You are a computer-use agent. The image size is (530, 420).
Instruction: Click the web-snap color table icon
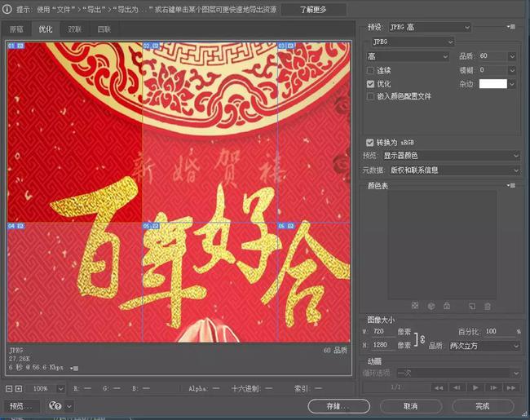pos(431,306)
